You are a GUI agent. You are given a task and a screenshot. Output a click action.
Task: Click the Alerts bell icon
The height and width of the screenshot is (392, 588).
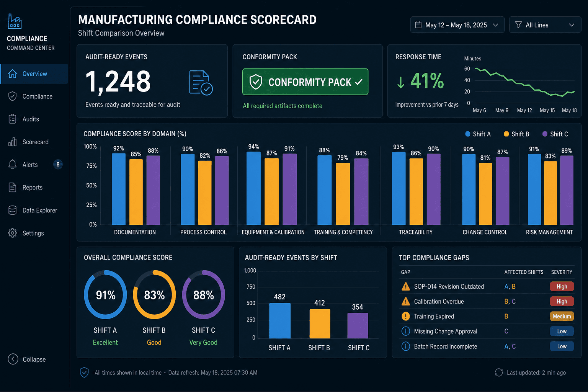12,165
